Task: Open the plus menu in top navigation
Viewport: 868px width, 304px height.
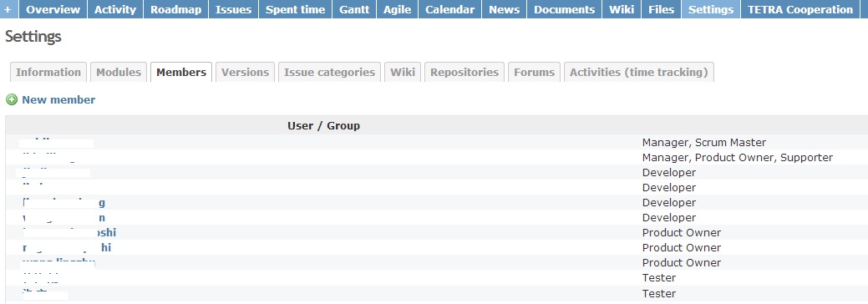Action: [x=9, y=9]
